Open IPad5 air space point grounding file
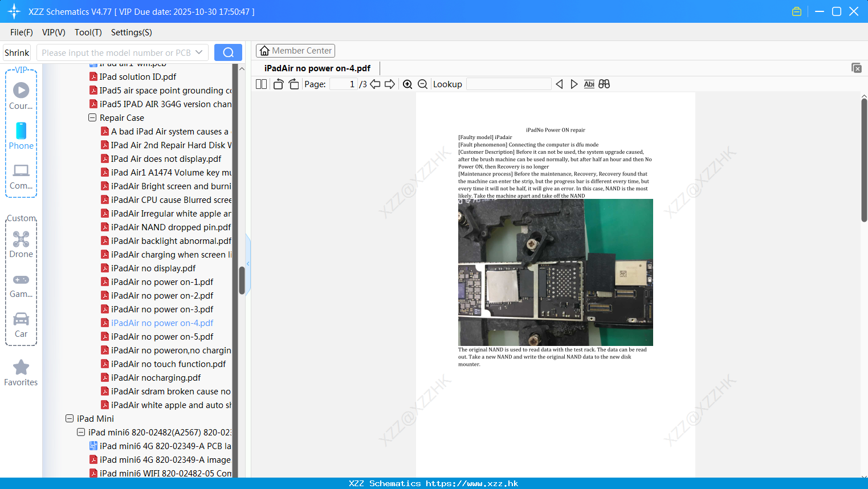 click(x=160, y=91)
